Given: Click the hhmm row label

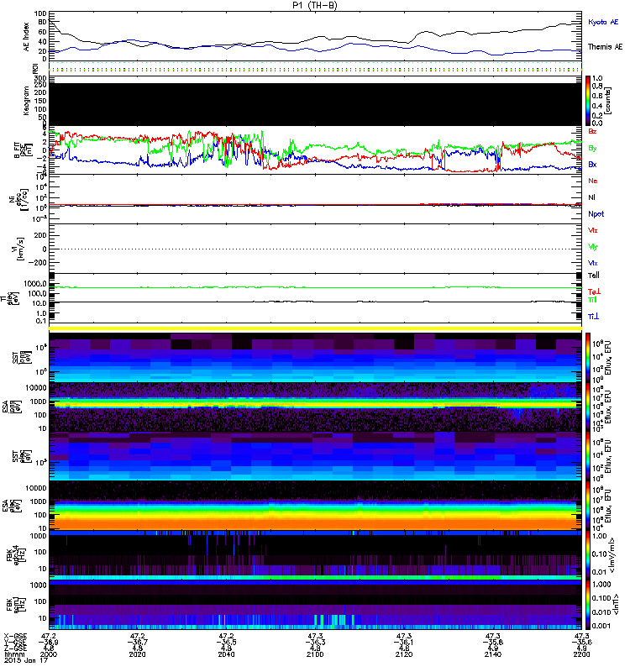Looking at the screenshot, I should tap(13, 654).
